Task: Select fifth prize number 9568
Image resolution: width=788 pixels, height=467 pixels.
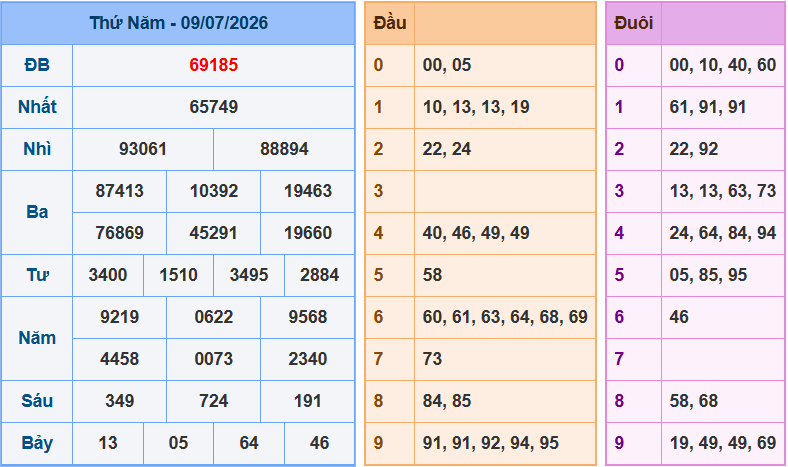Action: coord(308,317)
